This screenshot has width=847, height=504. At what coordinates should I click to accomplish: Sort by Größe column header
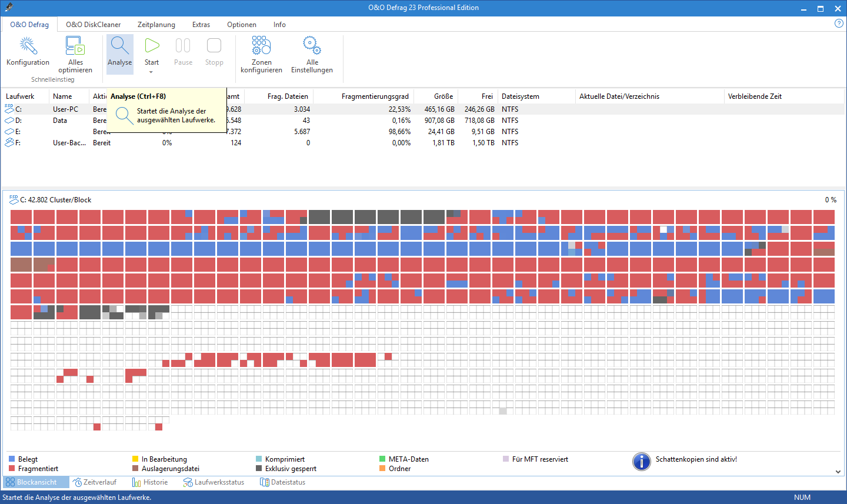[436, 96]
